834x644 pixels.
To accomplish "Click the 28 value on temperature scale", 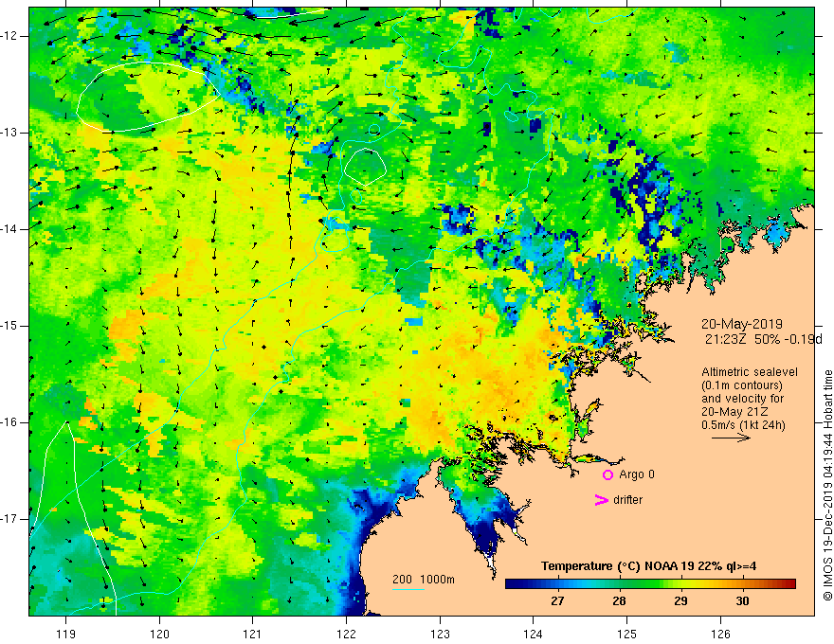I will tap(619, 601).
